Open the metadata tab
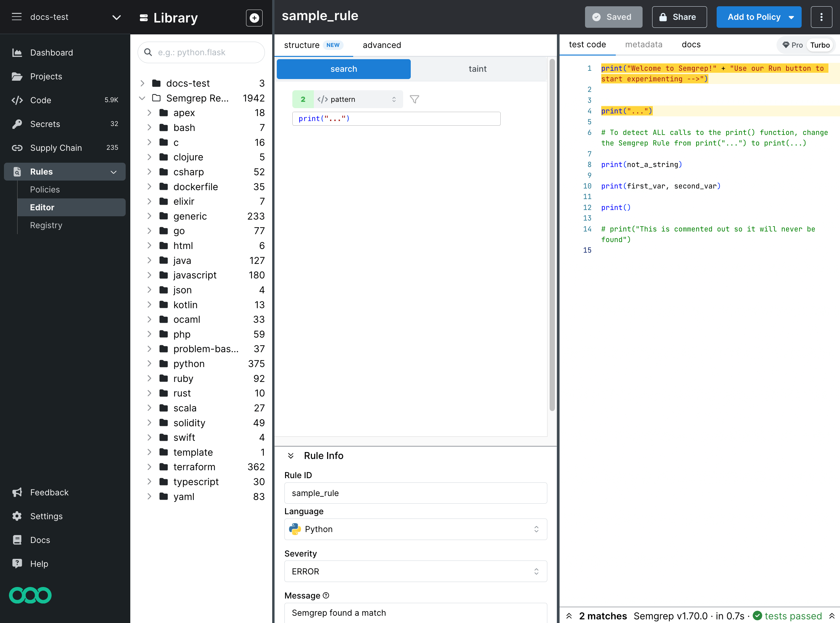This screenshot has width=840, height=623. (643, 45)
